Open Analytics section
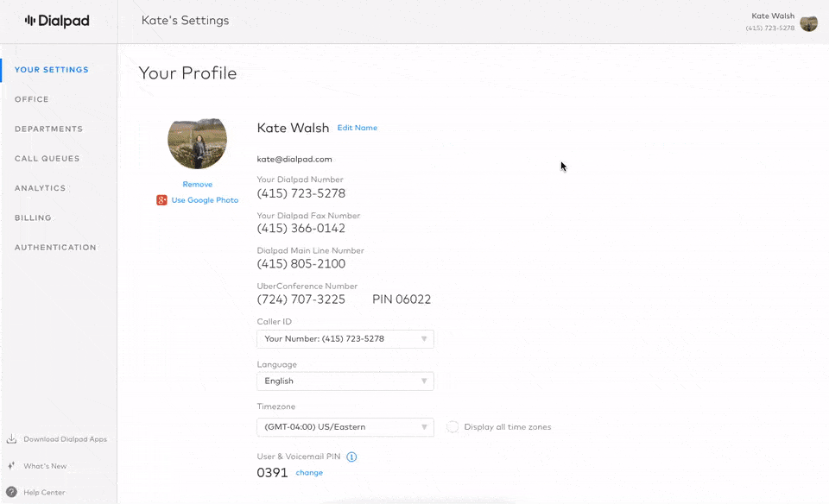Viewport: 829px width, 504px height. pos(41,188)
